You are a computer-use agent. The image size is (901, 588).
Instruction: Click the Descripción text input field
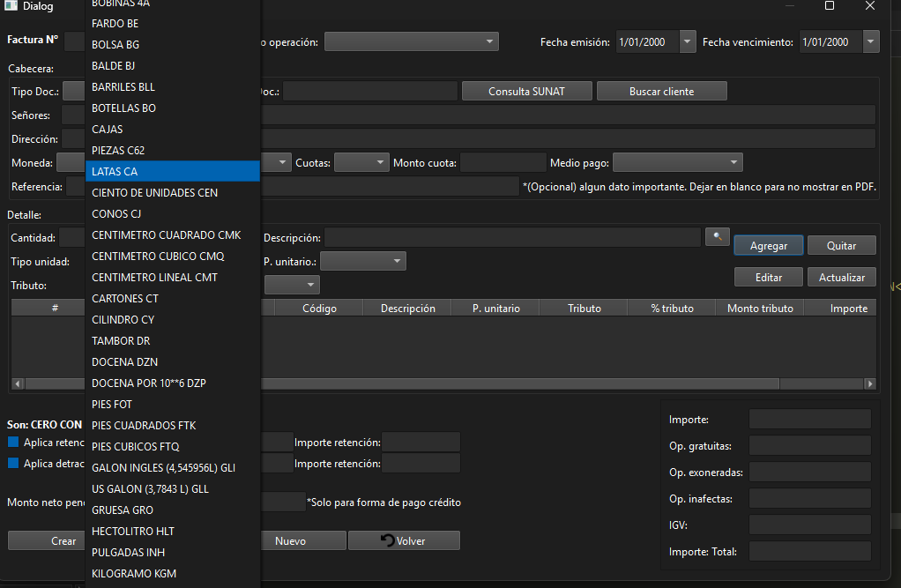click(x=511, y=238)
